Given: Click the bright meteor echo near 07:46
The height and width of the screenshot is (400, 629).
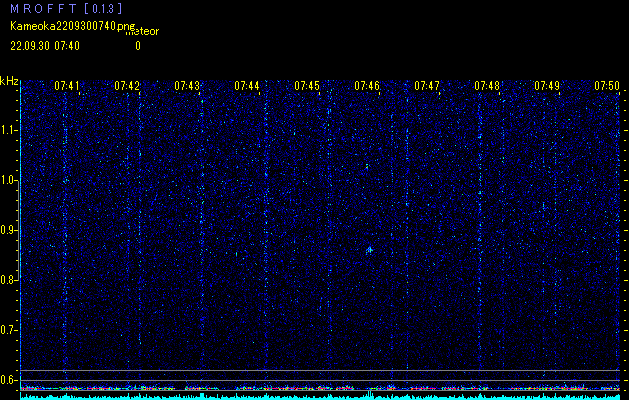Looking at the screenshot, I should pyautogui.click(x=369, y=250).
